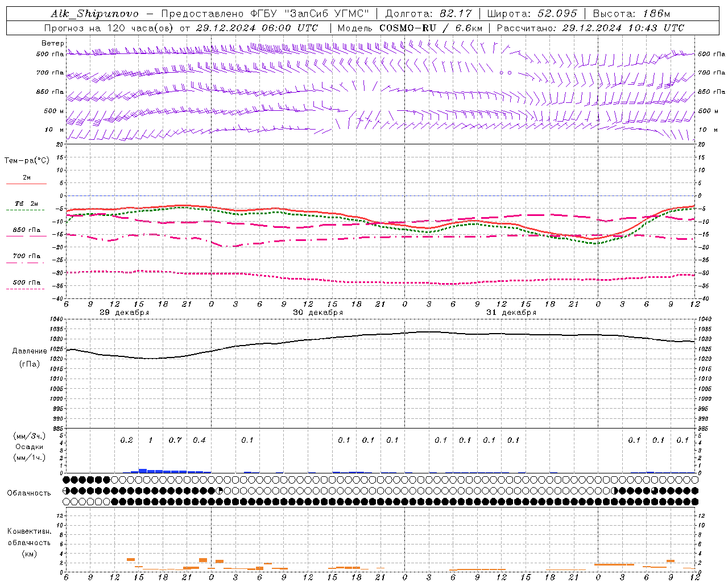The height and width of the screenshot is (582, 728).
Task: Click the Модель COSMO-RU / 6.6км text
Action: tap(409, 28)
